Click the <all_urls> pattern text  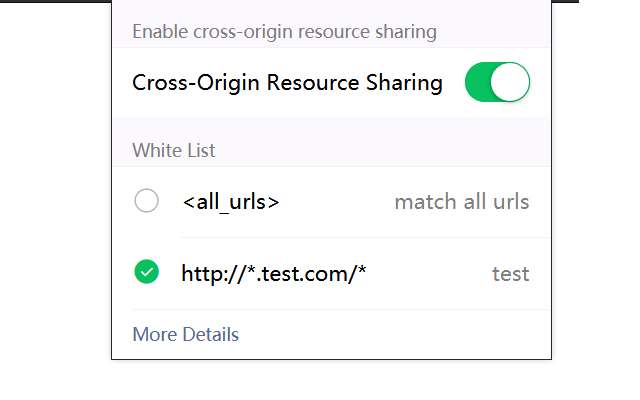(231, 202)
